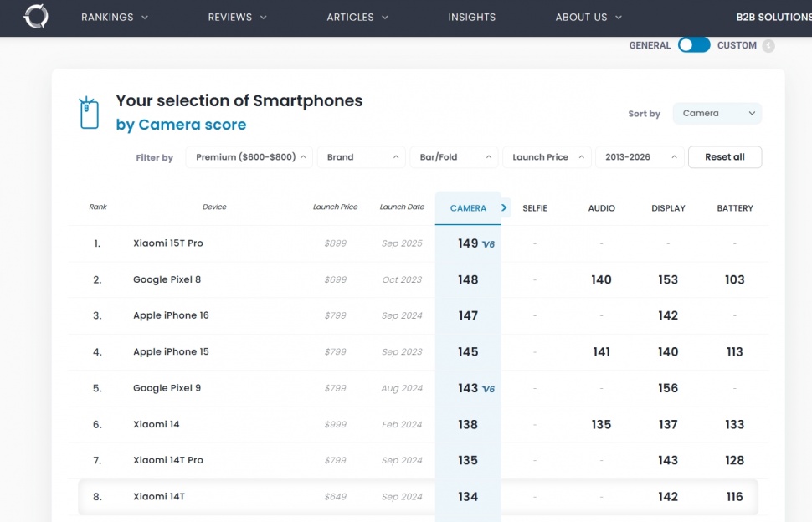Open the Google Pixel 8 device link

[167, 279]
